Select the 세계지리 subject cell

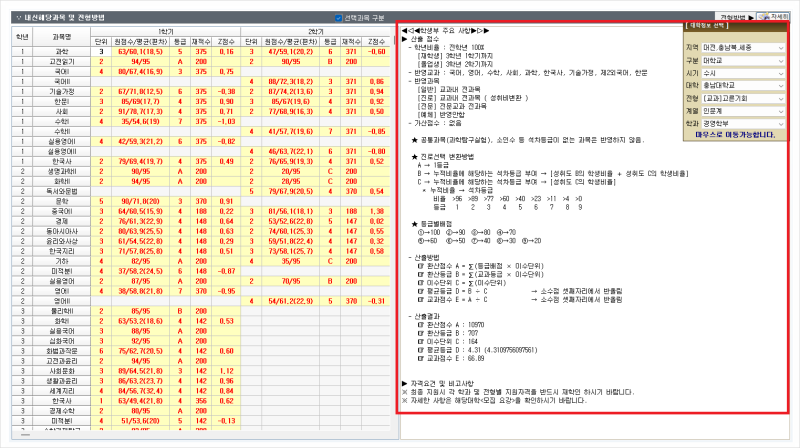[x=62, y=391]
